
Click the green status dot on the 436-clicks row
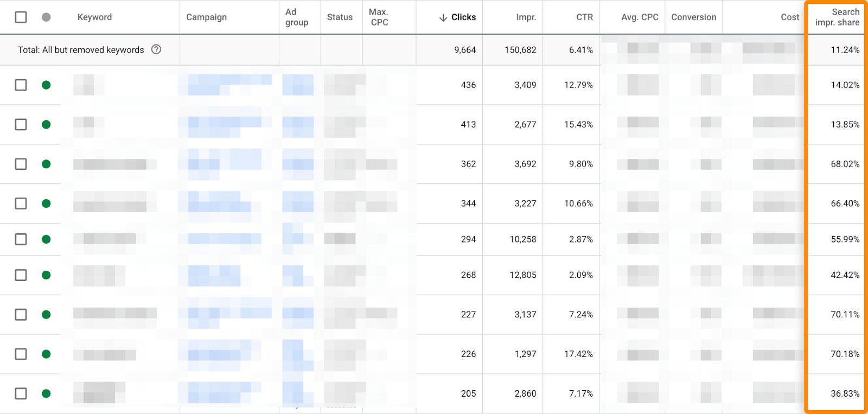pos(46,85)
